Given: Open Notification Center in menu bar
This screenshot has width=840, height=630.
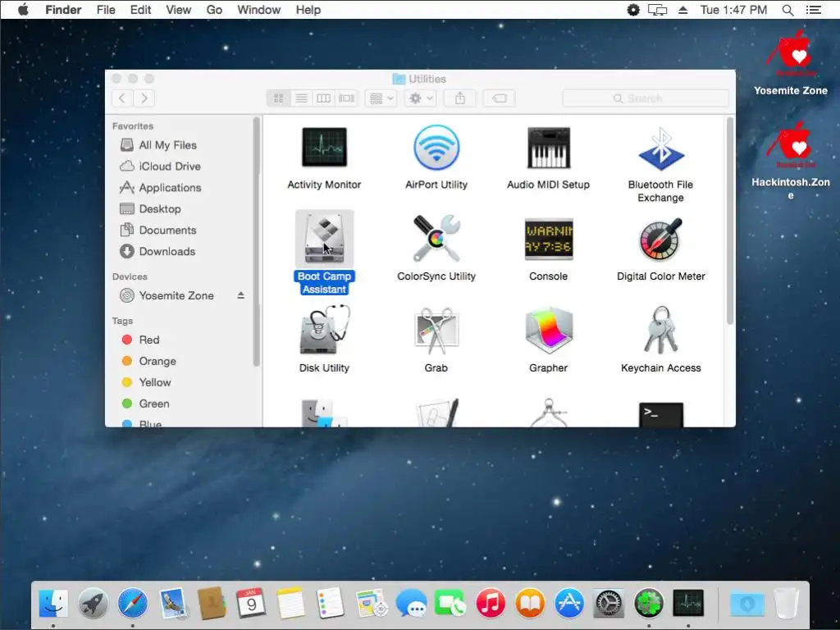Looking at the screenshot, I should [x=813, y=10].
